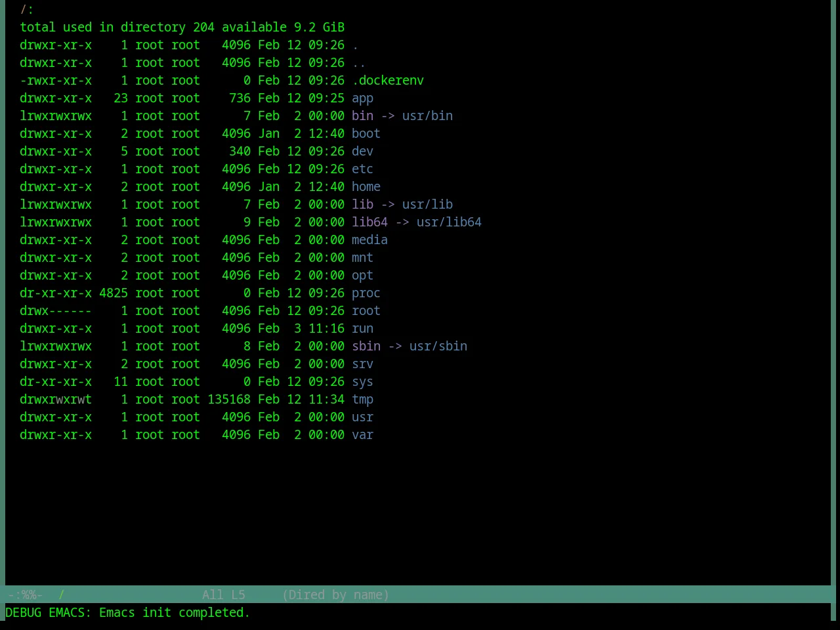Viewport: 840px width, 630px height.
Task: Click the size 340 on the dev row
Action: 240,152
